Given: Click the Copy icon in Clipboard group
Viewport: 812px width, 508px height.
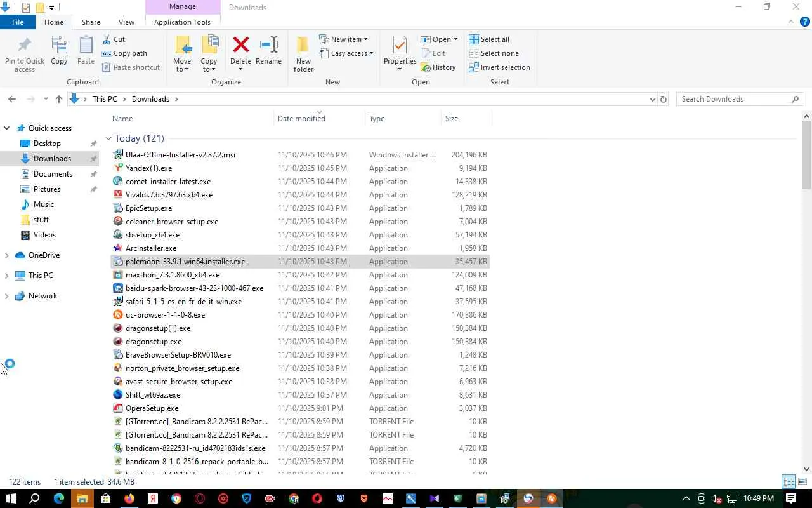Looking at the screenshot, I should (x=59, y=46).
